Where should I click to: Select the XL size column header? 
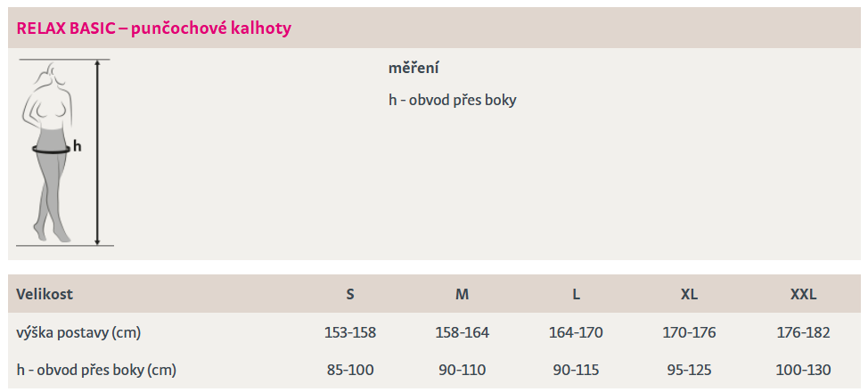[x=689, y=294]
